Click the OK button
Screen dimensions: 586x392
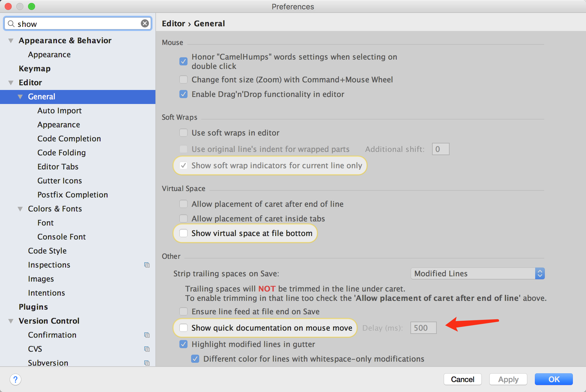(x=554, y=379)
